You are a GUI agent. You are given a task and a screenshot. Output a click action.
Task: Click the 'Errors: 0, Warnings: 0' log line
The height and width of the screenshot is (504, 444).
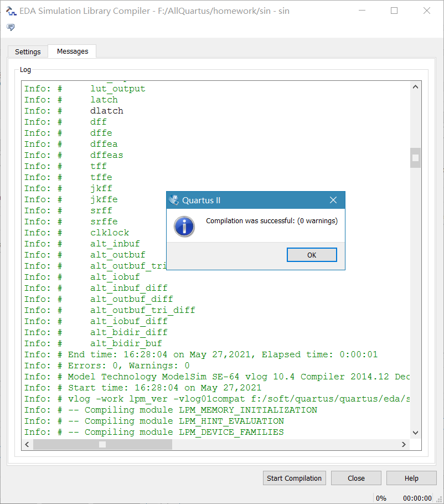click(x=128, y=366)
